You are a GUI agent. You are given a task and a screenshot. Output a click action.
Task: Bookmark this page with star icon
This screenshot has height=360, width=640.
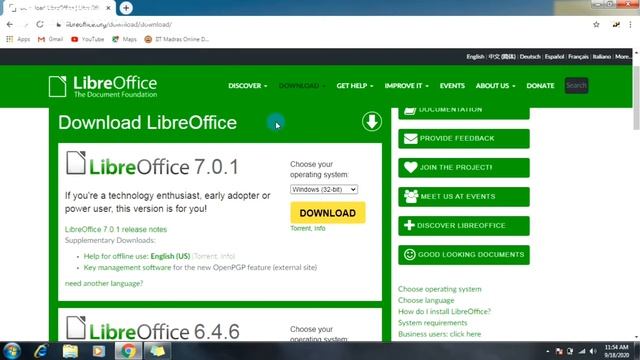[596, 24]
